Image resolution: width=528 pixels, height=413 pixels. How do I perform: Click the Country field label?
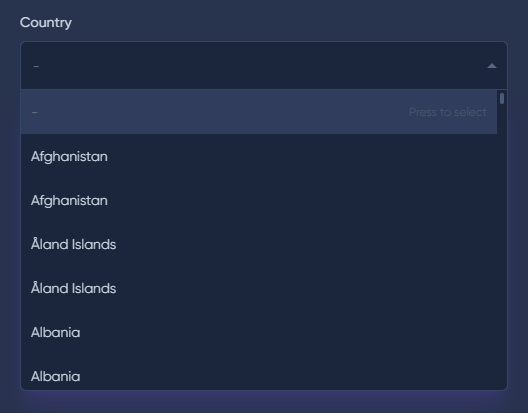46,23
